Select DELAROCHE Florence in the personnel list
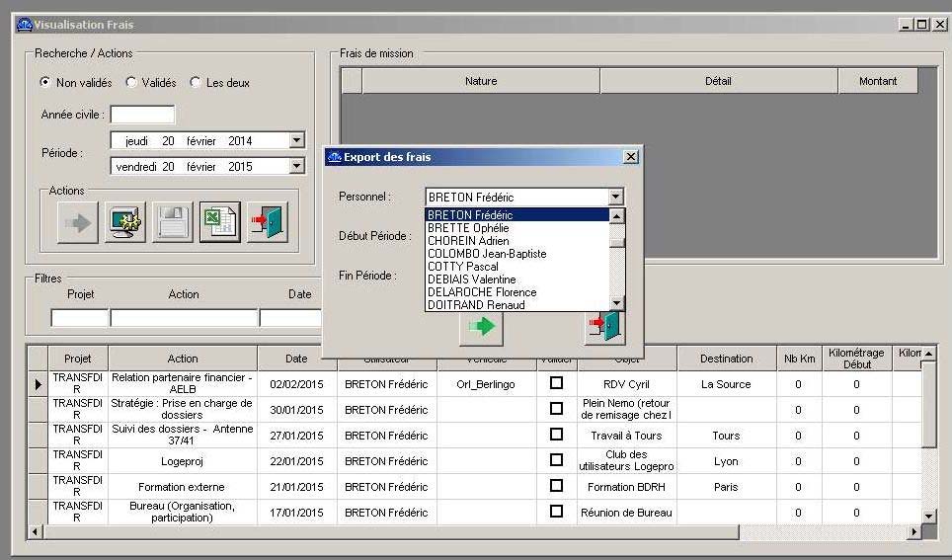This screenshot has width=952, height=560. [482, 292]
